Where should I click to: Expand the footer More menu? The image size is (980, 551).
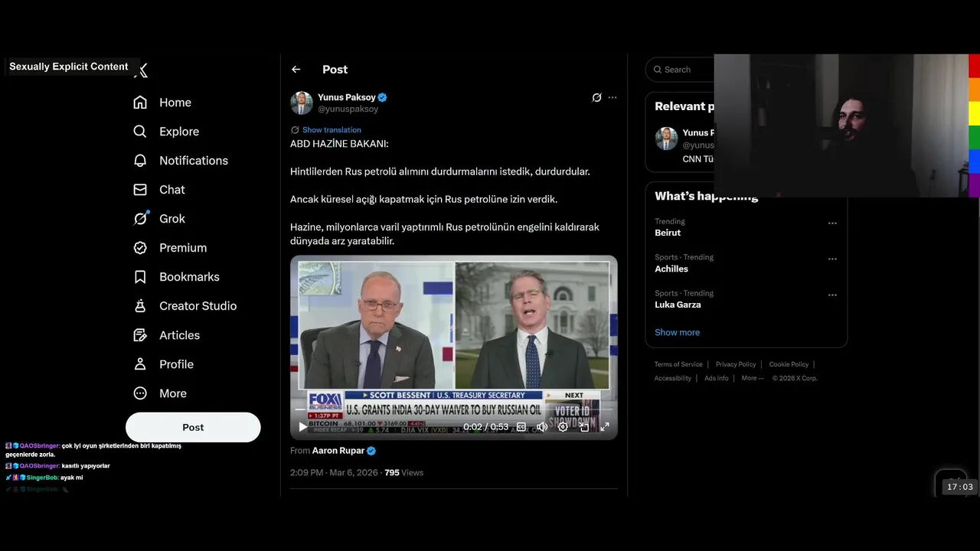point(753,378)
